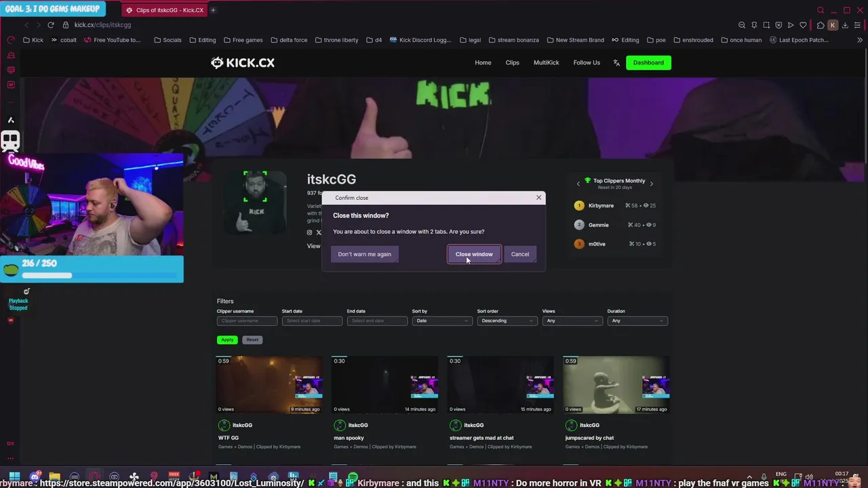Open the Views Any dropdown
868x488 pixels.
pyautogui.click(x=572, y=321)
